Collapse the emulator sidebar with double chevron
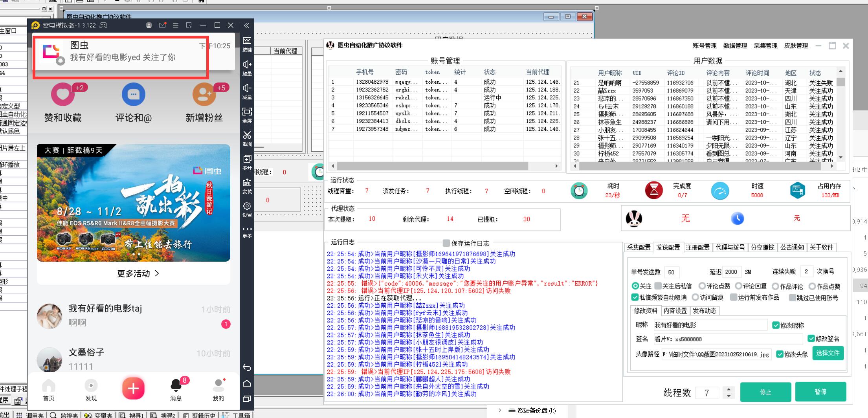 click(x=247, y=26)
